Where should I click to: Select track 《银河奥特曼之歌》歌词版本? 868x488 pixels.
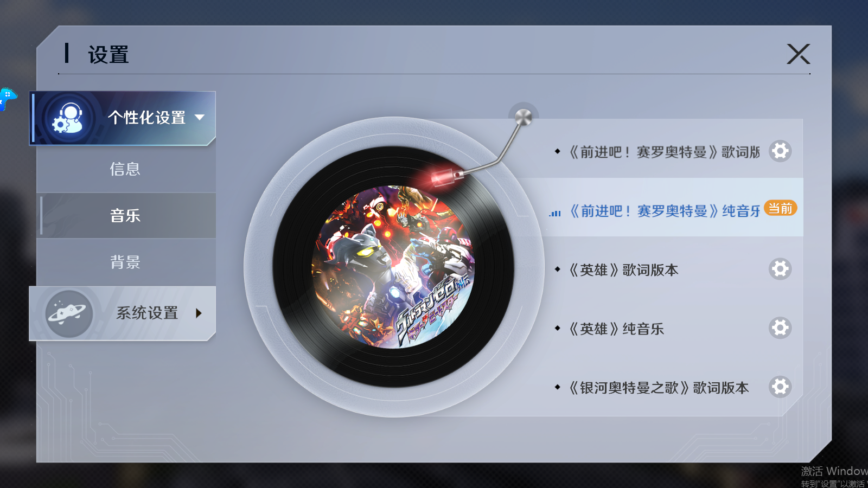(659, 388)
